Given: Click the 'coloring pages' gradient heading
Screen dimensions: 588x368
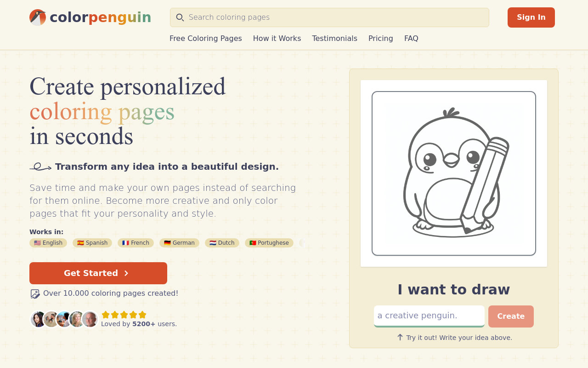Looking at the screenshot, I should [x=102, y=112].
